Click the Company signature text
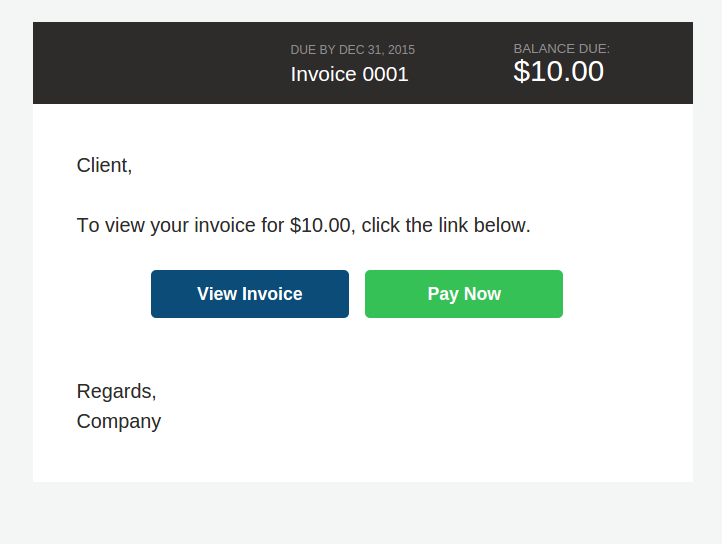Viewport: 722px width, 544px height. click(119, 421)
